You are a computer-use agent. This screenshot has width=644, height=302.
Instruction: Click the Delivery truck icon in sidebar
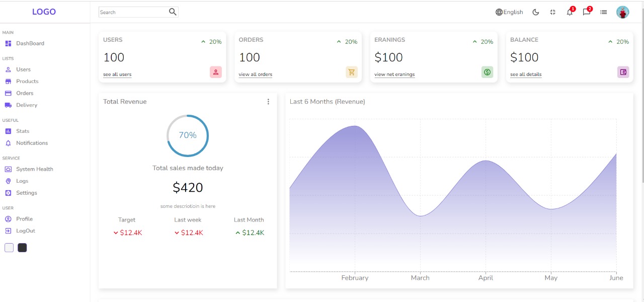click(8, 105)
